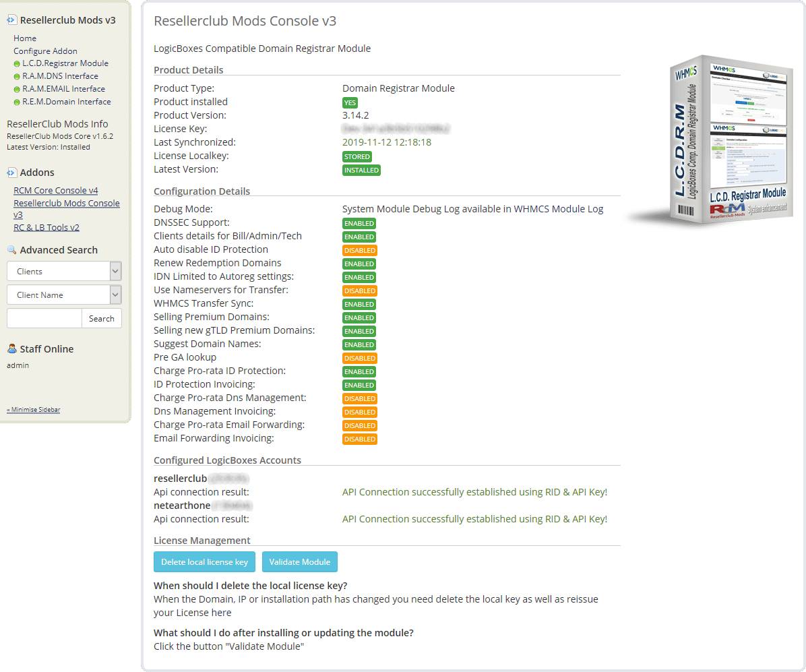Click the Advanced Search text input
The image size is (806, 672).
44,318
